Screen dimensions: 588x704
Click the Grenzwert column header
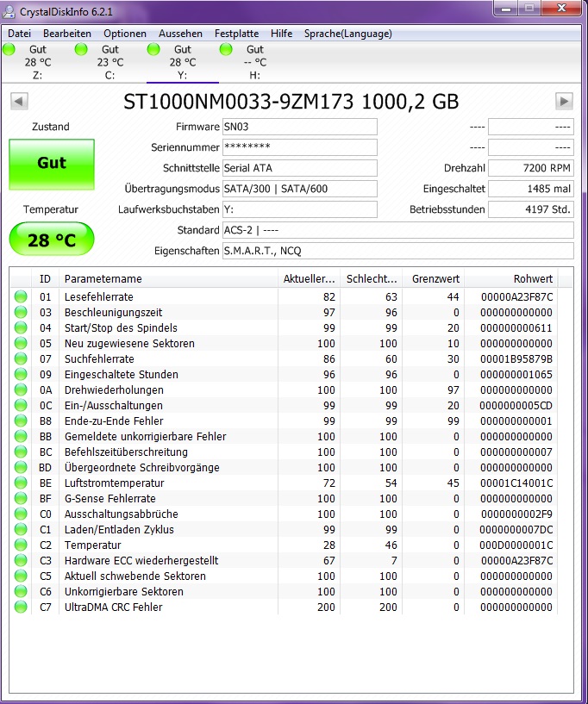tap(434, 279)
